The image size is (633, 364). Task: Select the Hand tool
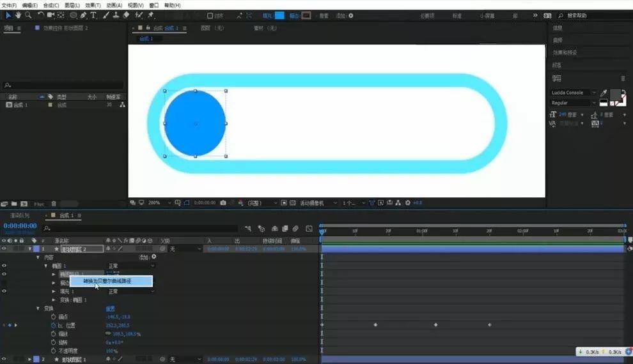(18, 15)
